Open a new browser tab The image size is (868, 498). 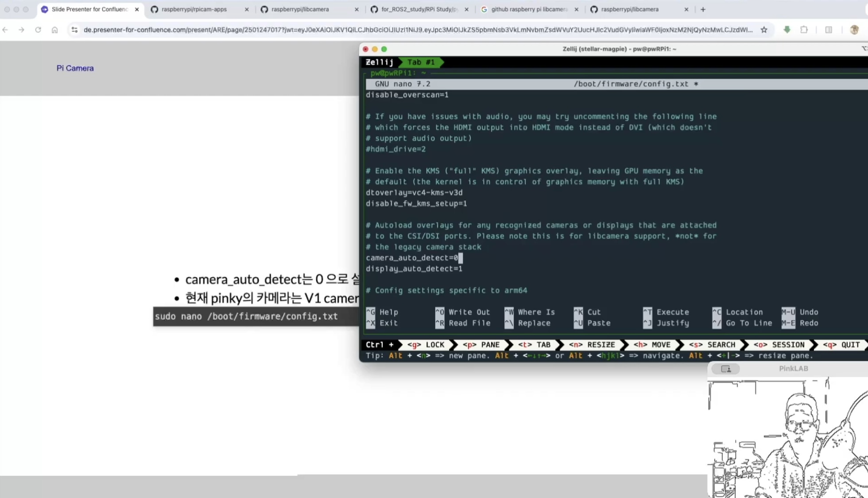point(703,9)
